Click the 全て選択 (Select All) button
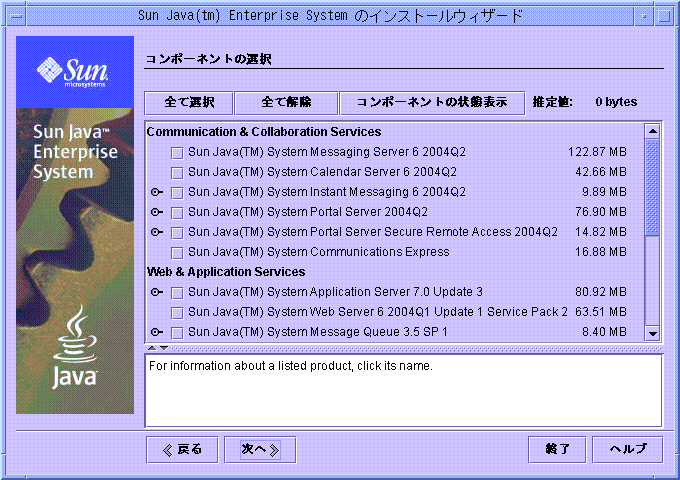The height and width of the screenshot is (480, 680). point(189,103)
